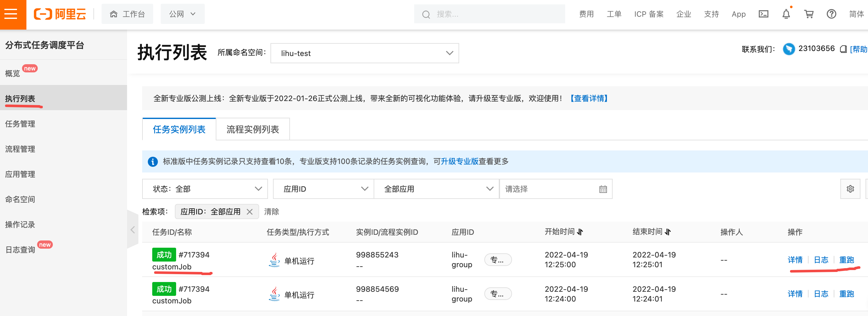Open 日志 for instance 998855243
The width and height of the screenshot is (868, 316).
[x=821, y=260]
